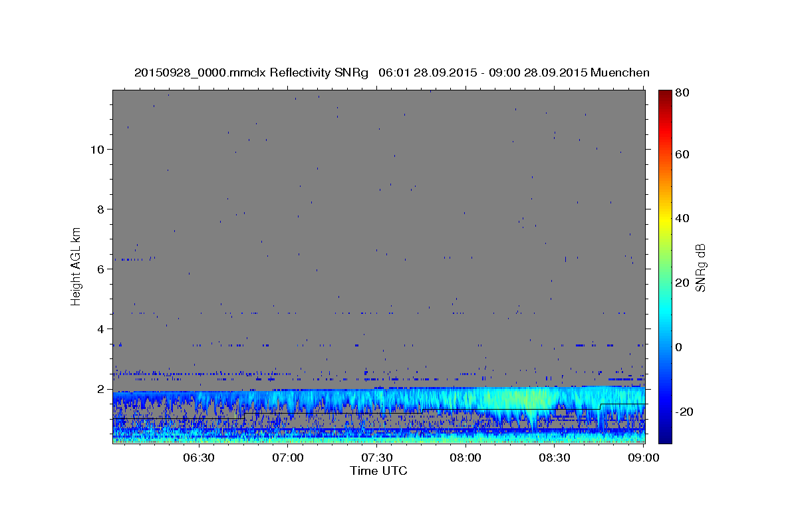The image size is (798, 532).
Task: Click the height tick label 6
Action: [101, 269]
